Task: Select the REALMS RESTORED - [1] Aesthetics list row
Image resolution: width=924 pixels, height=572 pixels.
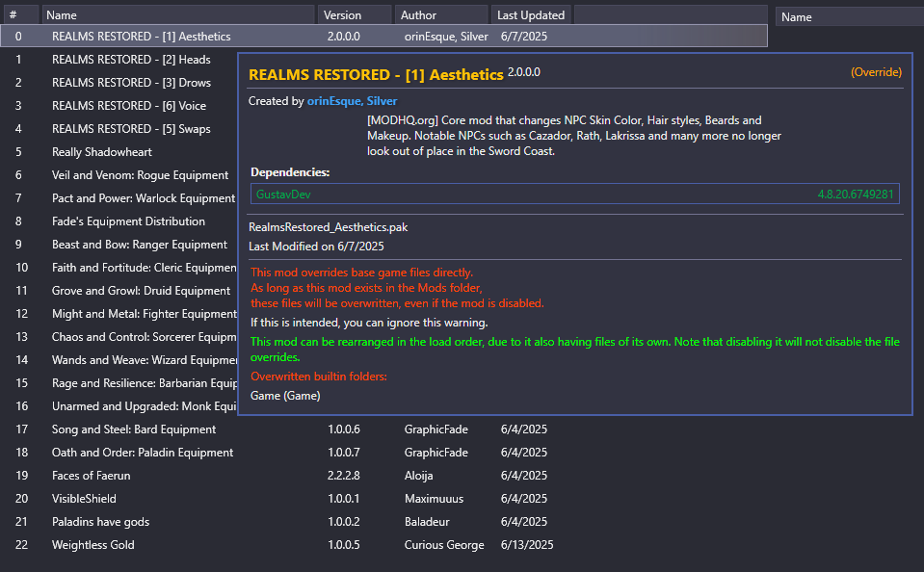Action: coord(384,36)
